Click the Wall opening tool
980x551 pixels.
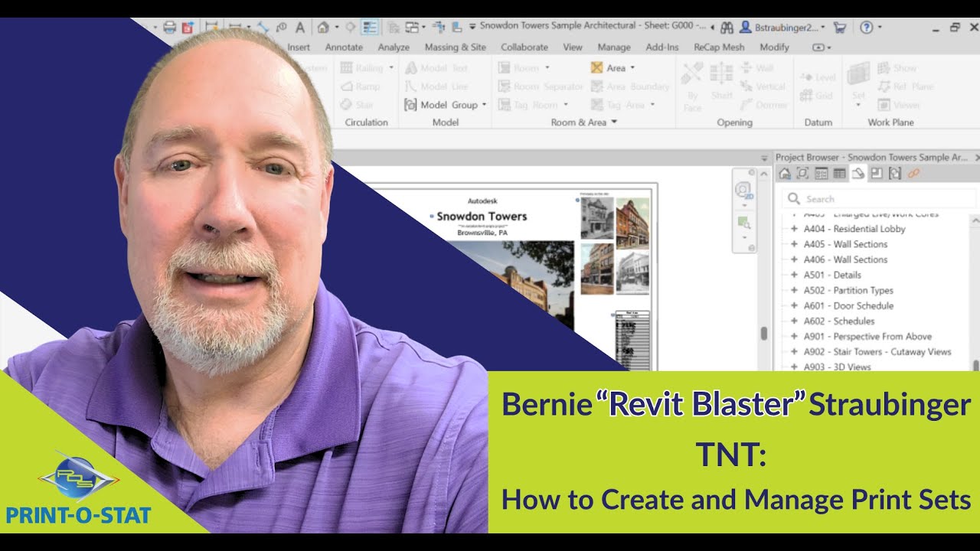(x=757, y=67)
